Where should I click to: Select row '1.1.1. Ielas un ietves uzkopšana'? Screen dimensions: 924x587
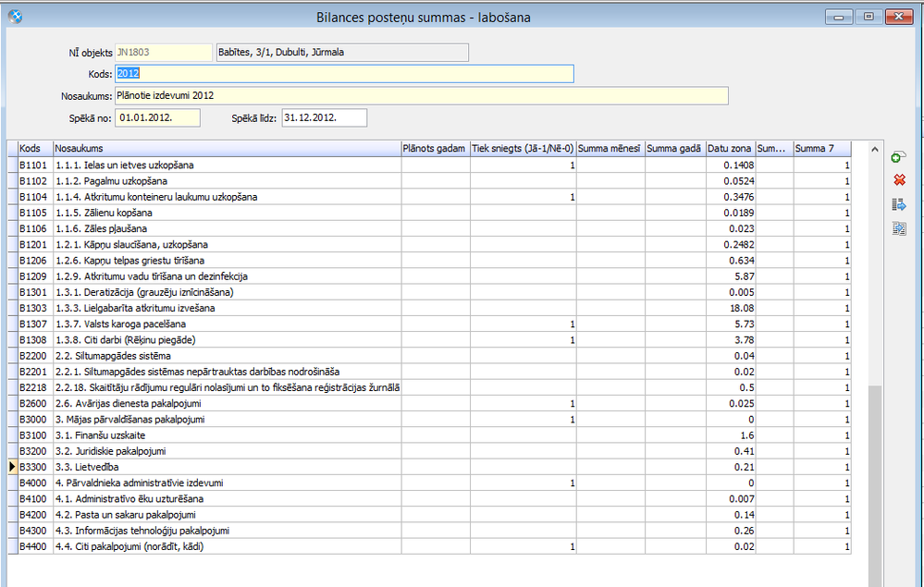[124, 165]
